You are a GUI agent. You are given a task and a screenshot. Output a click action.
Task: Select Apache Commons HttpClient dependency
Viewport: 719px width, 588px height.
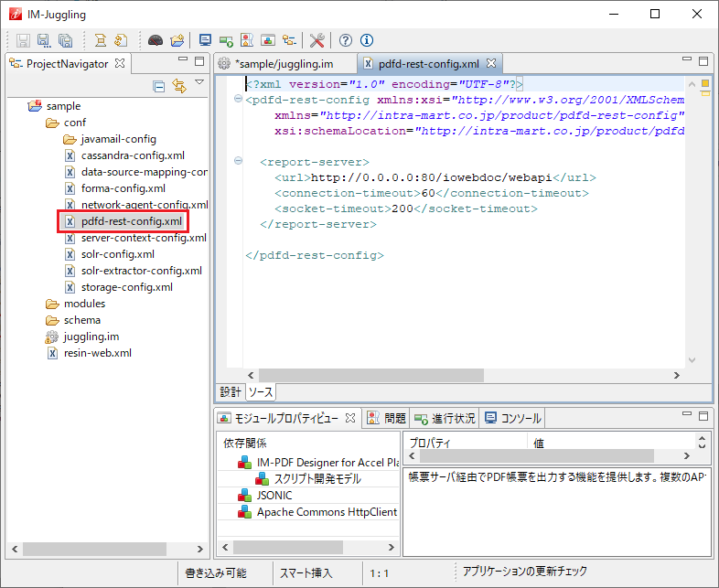coord(317,512)
